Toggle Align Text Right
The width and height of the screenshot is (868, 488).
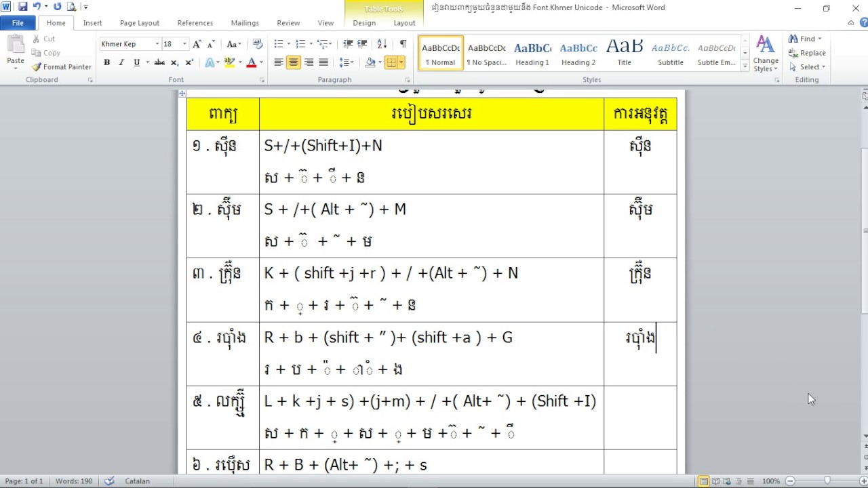pos(309,62)
